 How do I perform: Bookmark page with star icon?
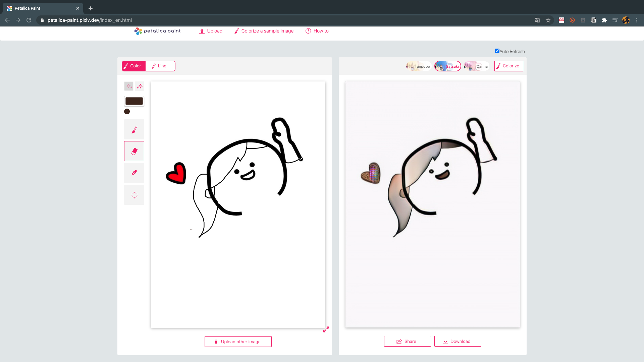tap(548, 20)
